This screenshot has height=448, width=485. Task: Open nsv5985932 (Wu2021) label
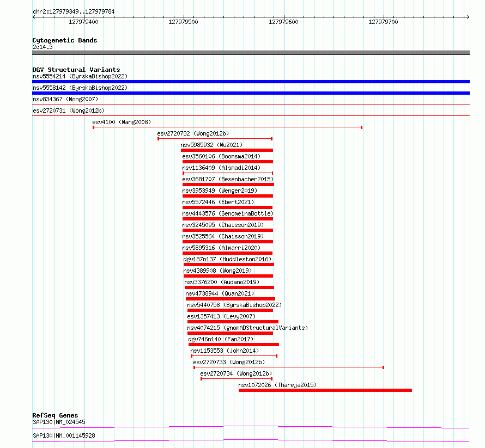point(211,145)
